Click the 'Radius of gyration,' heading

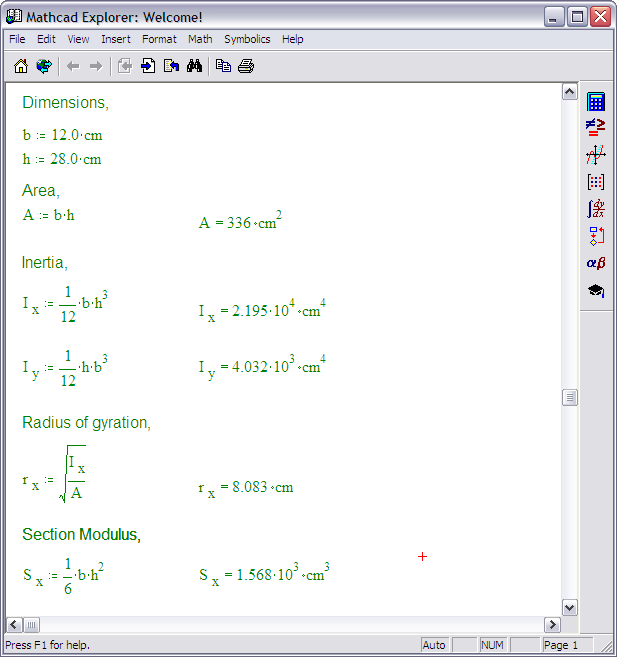pyautogui.click(x=86, y=423)
